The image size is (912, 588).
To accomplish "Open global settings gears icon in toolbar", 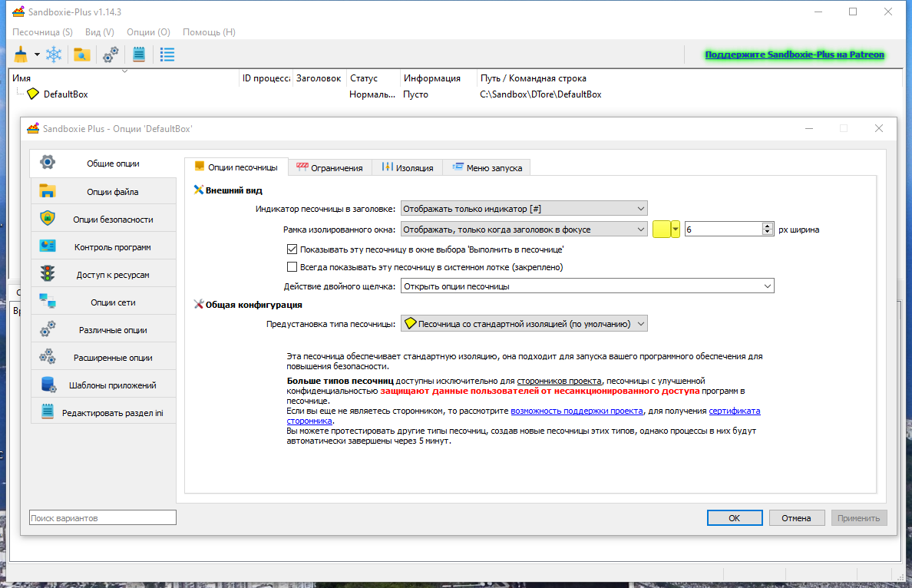I will click(x=111, y=55).
